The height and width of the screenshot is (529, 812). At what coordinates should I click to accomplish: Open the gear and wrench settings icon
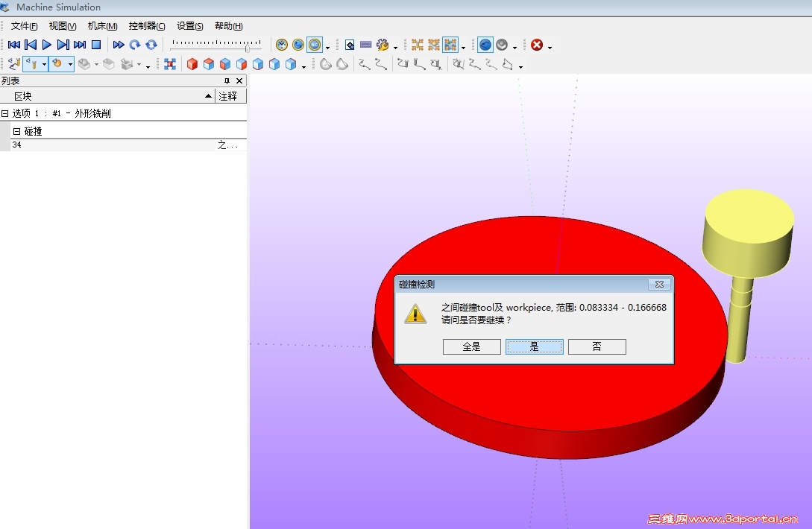[x=383, y=45]
